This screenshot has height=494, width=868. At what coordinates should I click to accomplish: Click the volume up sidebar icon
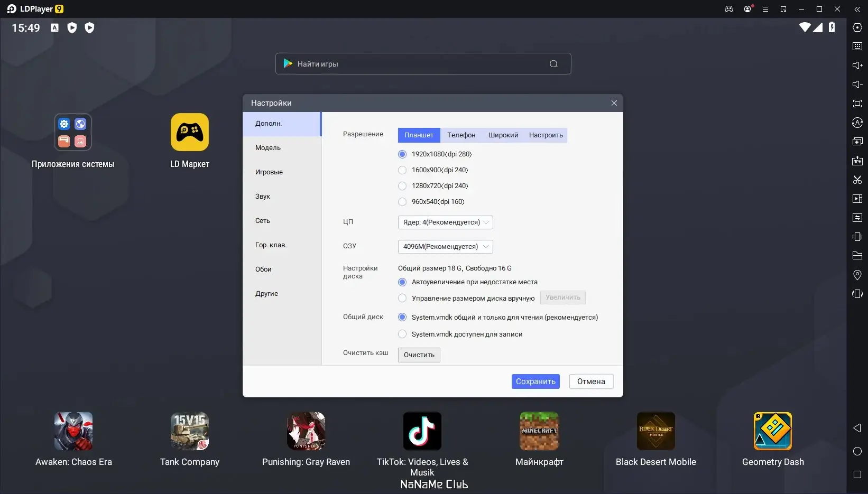(857, 66)
